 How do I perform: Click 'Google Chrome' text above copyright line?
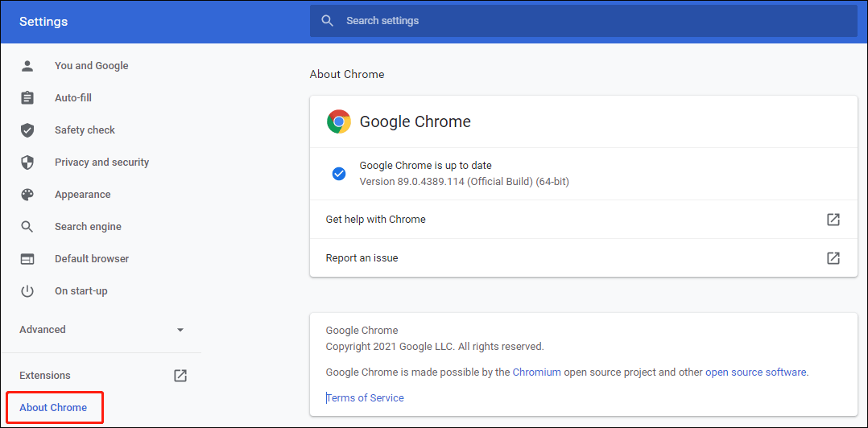pyautogui.click(x=362, y=331)
